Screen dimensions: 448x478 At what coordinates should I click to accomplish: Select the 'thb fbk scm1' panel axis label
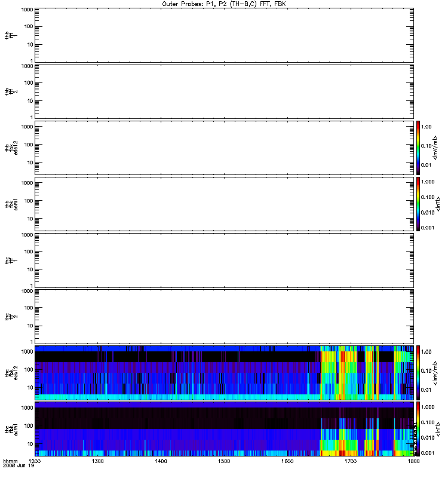coord(11,204)
